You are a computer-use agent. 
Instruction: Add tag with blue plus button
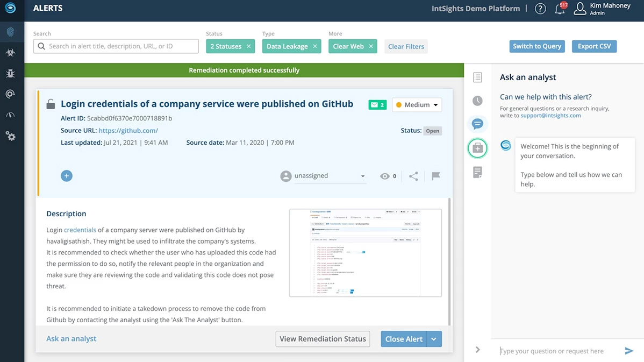pos(67,176)
